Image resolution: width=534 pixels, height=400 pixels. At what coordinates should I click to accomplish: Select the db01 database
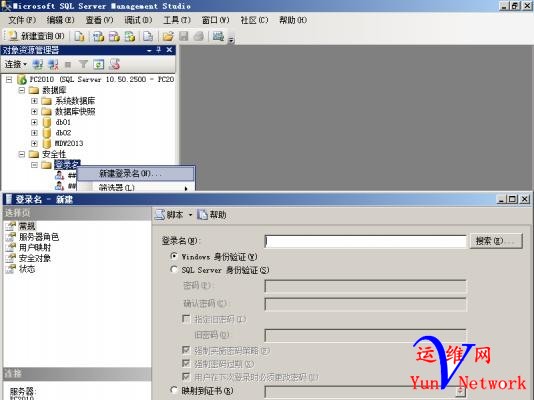pos(63,122)
